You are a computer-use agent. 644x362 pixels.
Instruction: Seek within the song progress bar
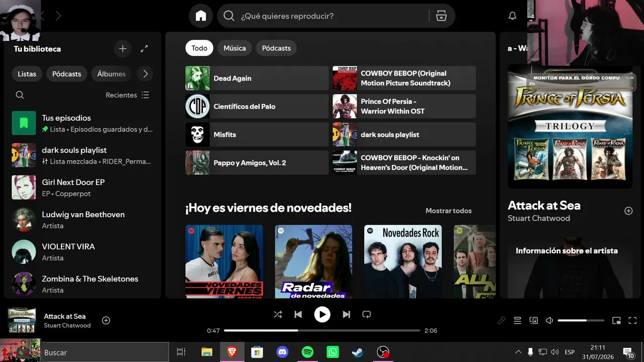tap(322, 331)
